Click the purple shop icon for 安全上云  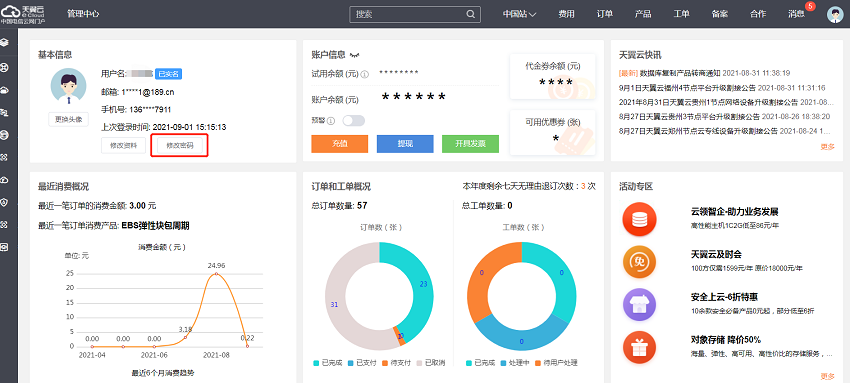pos(640,305)
